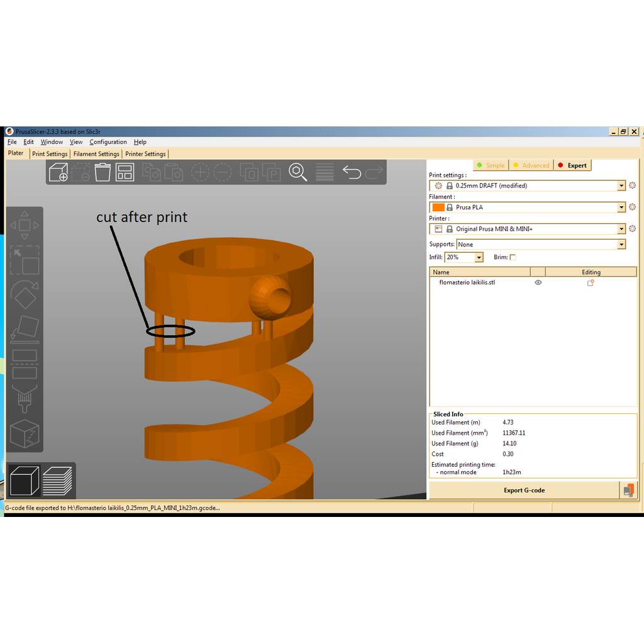The image size is (644, 644).
Task: Expand the Printer preset dropdown
Action: click(x=621, y=229)
